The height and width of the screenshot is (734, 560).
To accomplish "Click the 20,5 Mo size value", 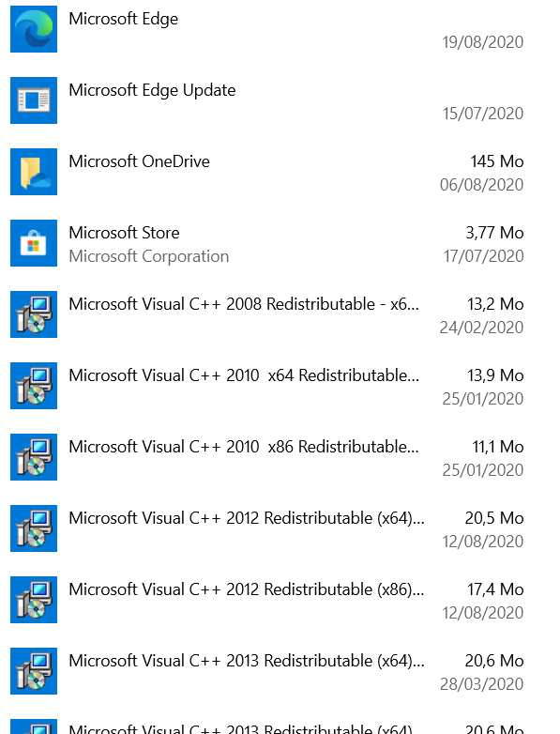I will pyautogui.click(x=494, y=518).
